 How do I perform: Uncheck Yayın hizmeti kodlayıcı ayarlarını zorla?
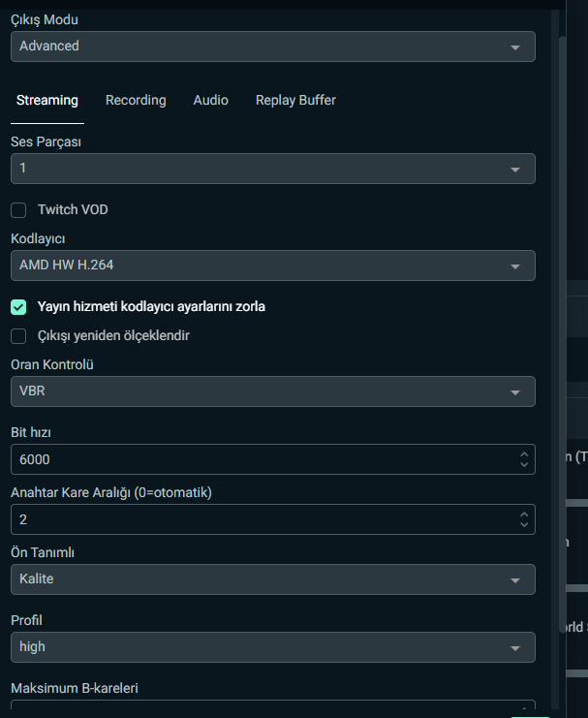(18, 307)
